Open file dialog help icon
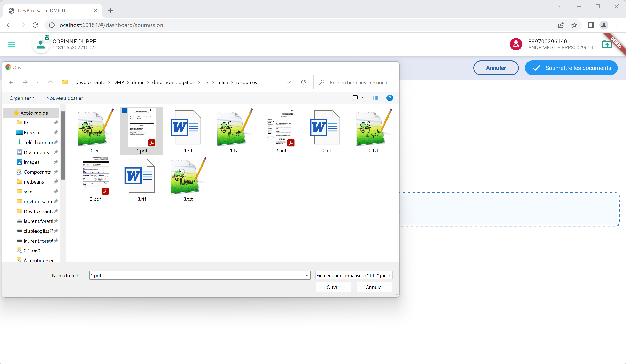The width and height of the screenshot is (626, 364). [x=390, y=98]
